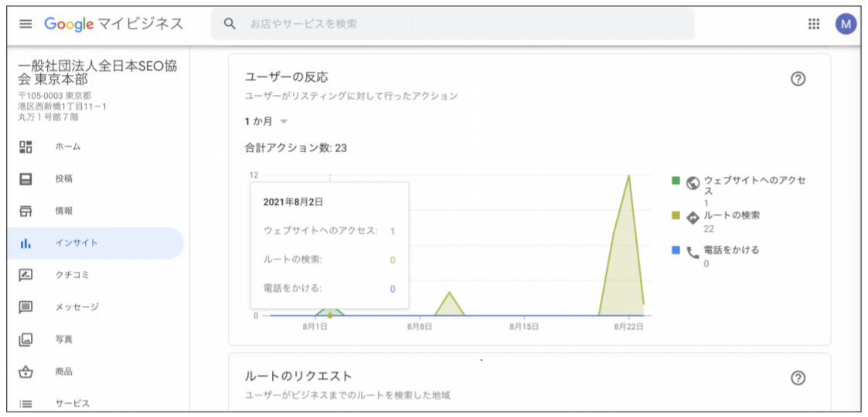Click the blue 電話をかける legend swatch
Image resolution: width=868 pixels, height=417 pixels.
(676, 250)
